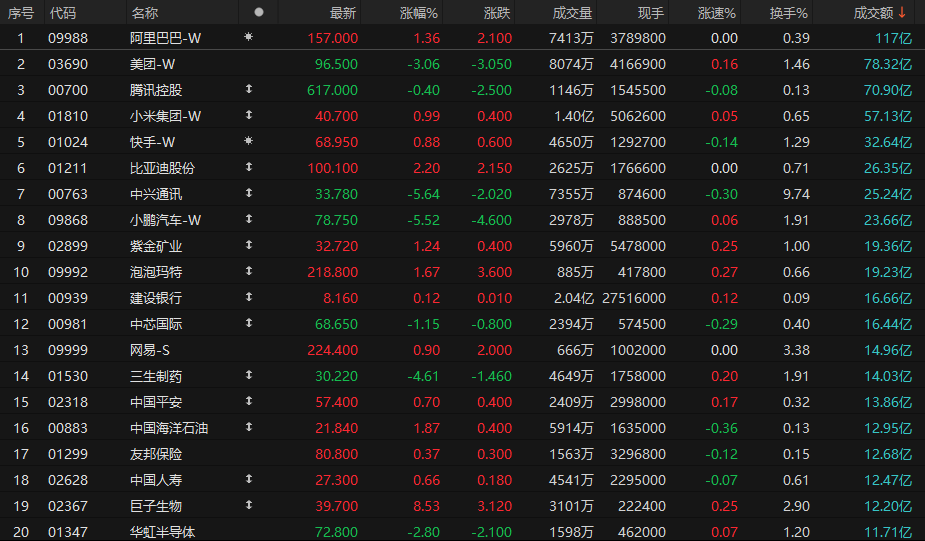Sort by the 换手% column header
The width and height of the screenshot is (925, 541).
coord(789,13)
